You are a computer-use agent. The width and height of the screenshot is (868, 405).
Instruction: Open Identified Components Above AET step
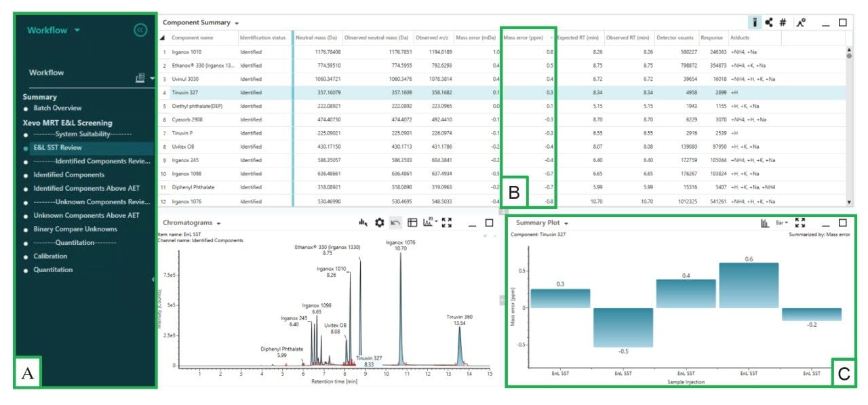(87, 189)
